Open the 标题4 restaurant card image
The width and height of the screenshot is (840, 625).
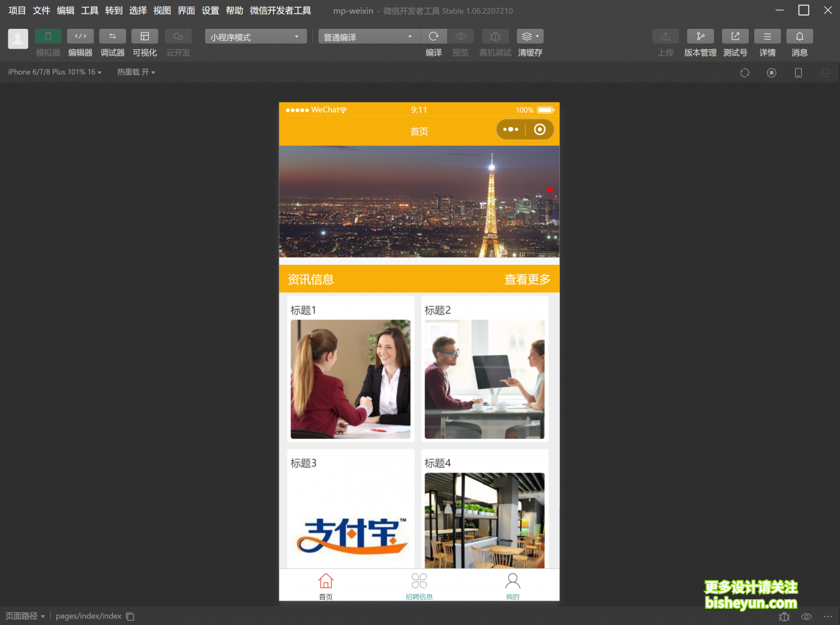click(x=484, y=521)
